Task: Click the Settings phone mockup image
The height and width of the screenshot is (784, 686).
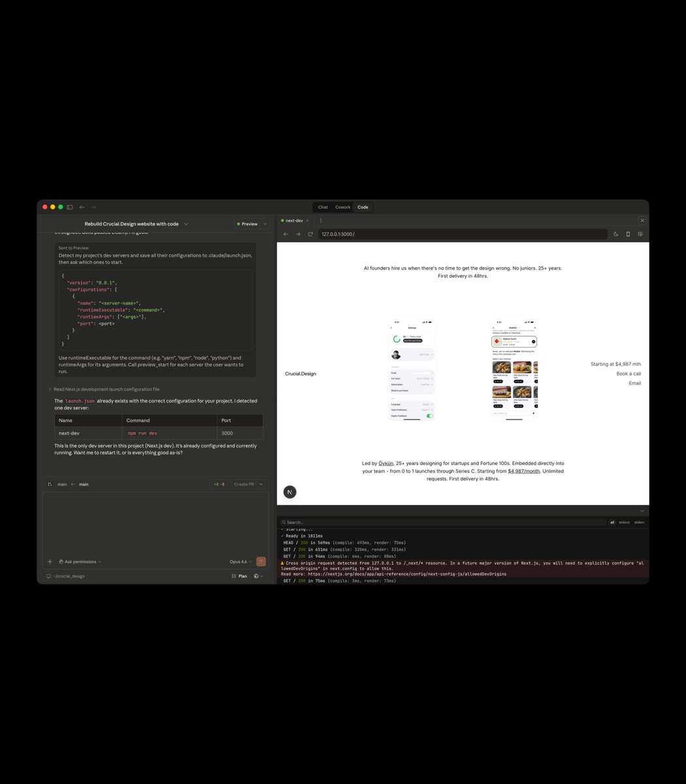Action: (x=412, y=370)
